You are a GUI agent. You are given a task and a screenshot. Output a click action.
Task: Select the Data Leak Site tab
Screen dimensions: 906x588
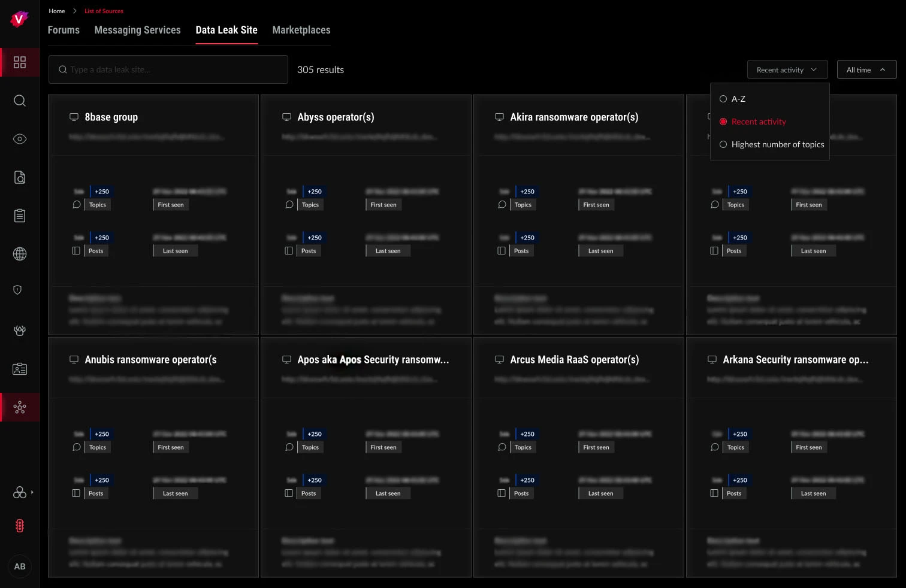pyautogui.click(x=226, y=30)
